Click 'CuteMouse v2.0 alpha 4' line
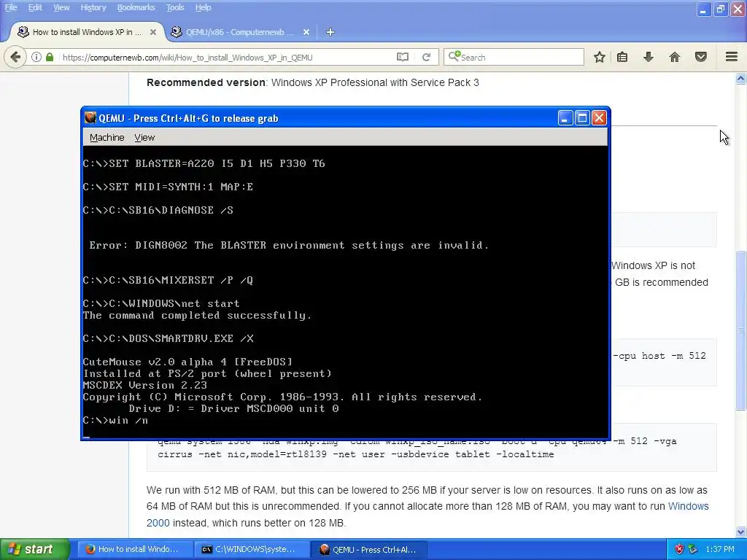The height and width of the screenshot is (560, 747). click(x=187, y=362)
